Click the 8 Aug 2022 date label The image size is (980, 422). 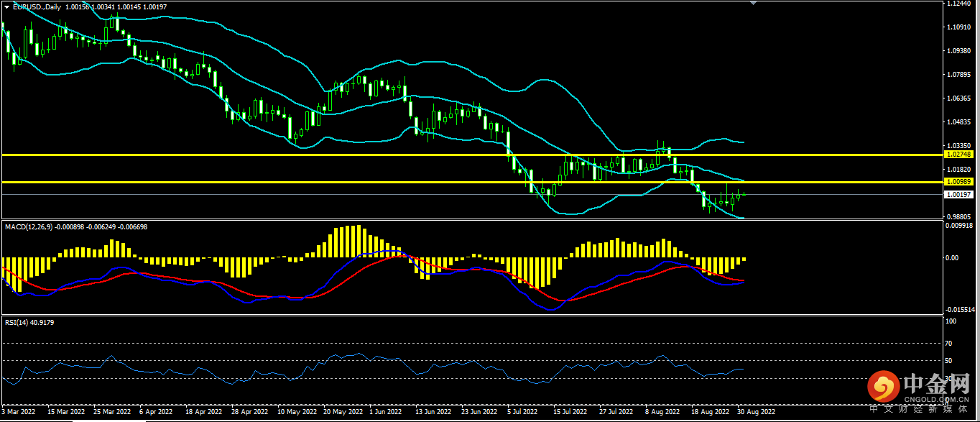[662, 412]
